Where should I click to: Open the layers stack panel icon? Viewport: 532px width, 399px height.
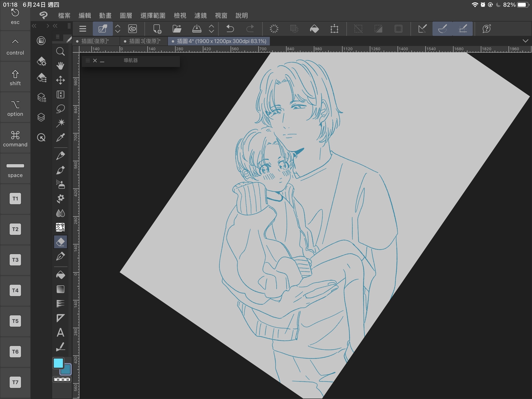pyautogui.click(x=41, y=117)
